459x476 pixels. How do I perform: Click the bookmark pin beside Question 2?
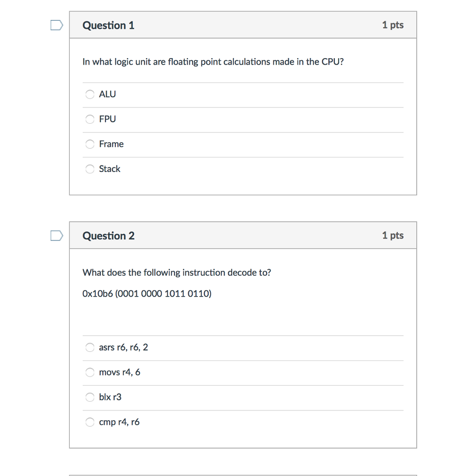point(56,235)
